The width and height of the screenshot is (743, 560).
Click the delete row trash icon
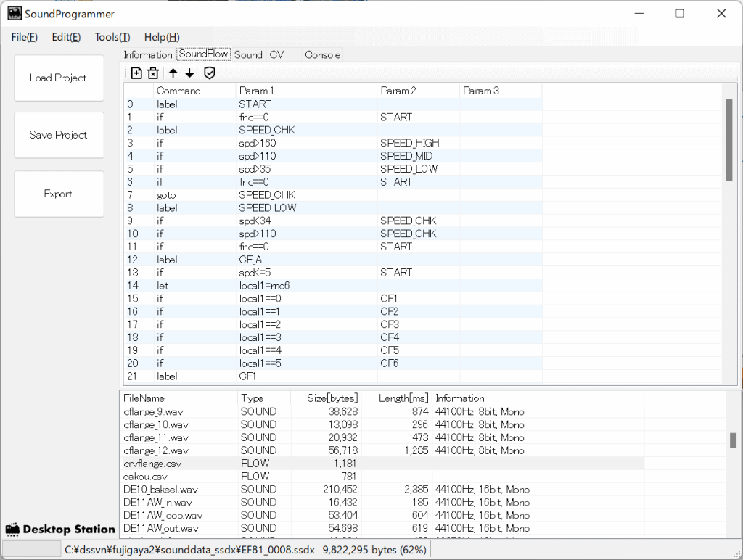click(153, 73)
